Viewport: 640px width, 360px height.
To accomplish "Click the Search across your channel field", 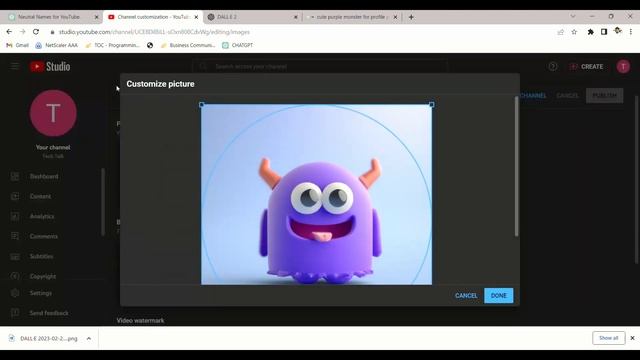I will [x=320, y=67].
